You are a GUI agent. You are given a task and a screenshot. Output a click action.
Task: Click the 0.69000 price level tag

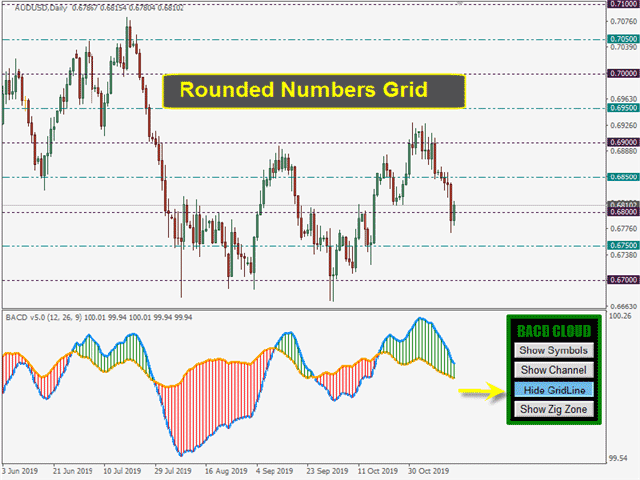[623, 143]
